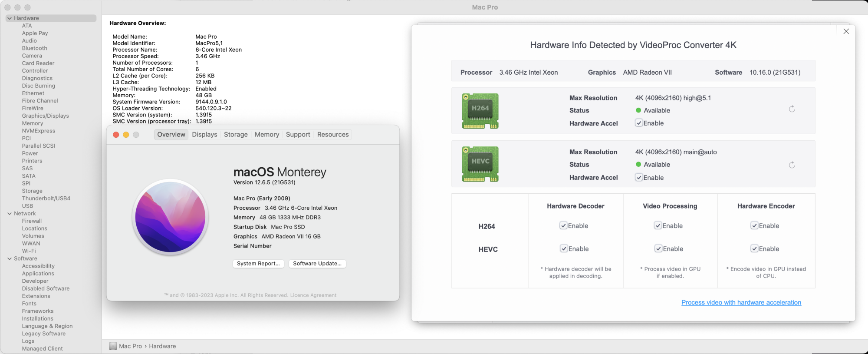Click Hardware in the bottom path bar
This screenshot has width=868, height=354.
[162, 346]
